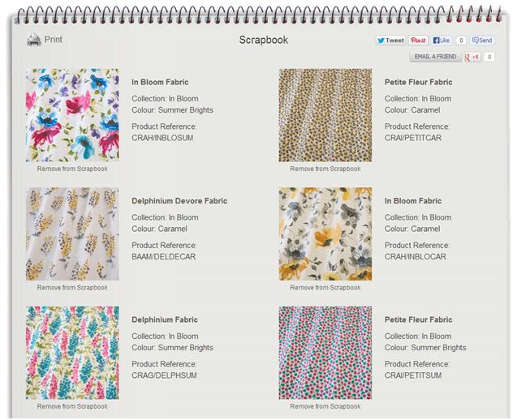Click the Facebook like count box
Image resolution: width=517 pixels, height=420 pixels.
click(461, 41)
